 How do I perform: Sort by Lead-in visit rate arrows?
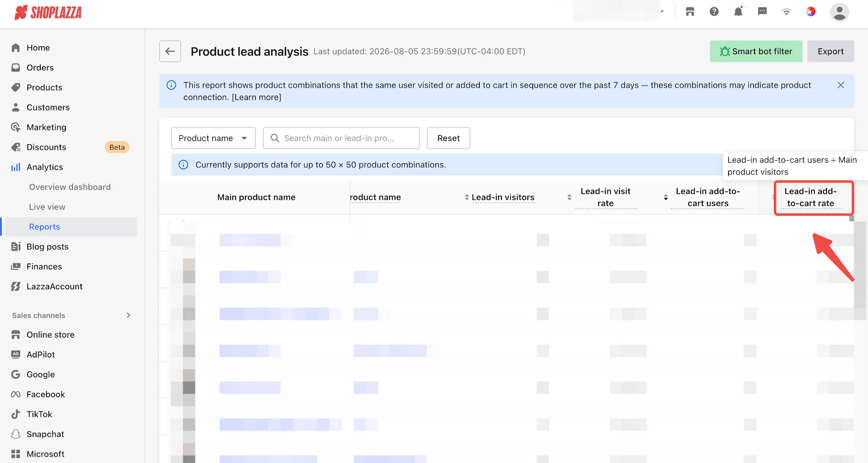point(569,197)
